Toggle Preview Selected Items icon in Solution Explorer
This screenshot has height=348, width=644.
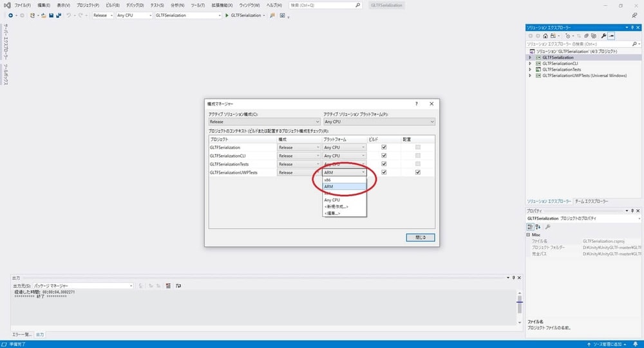point(612,36)
